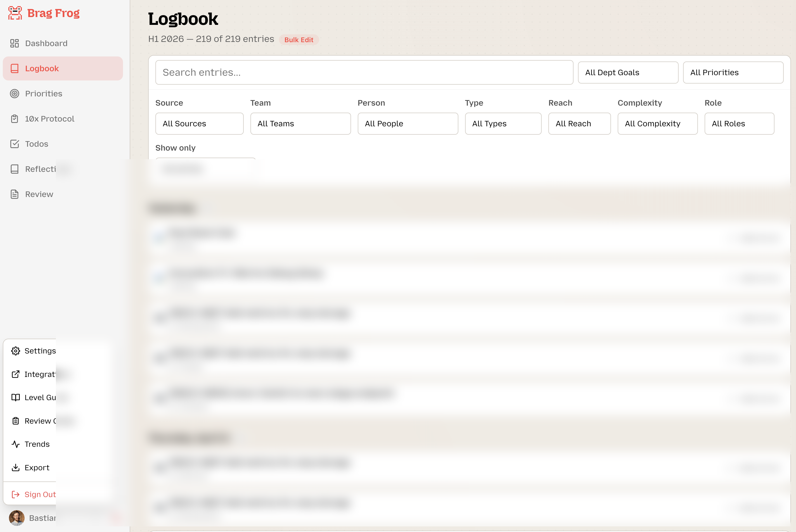Image resolution: width=796 pixels, height=532 pixels.
Task: Open Dashboard via its grid icon
Action: (x=14, y=43)
